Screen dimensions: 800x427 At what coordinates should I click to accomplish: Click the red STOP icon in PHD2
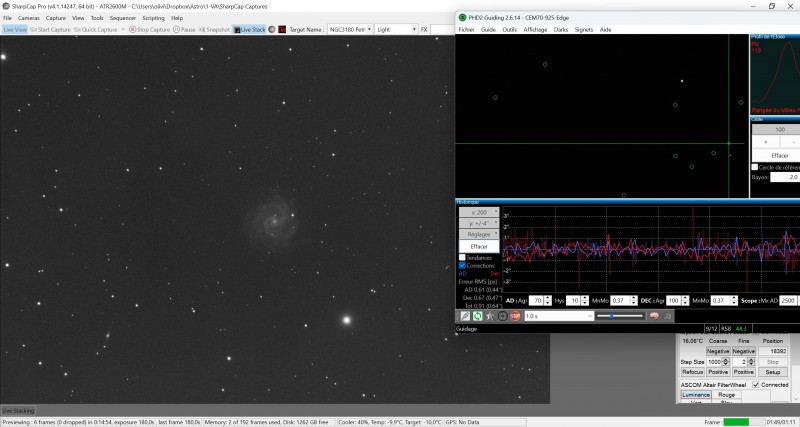(515, 316)
